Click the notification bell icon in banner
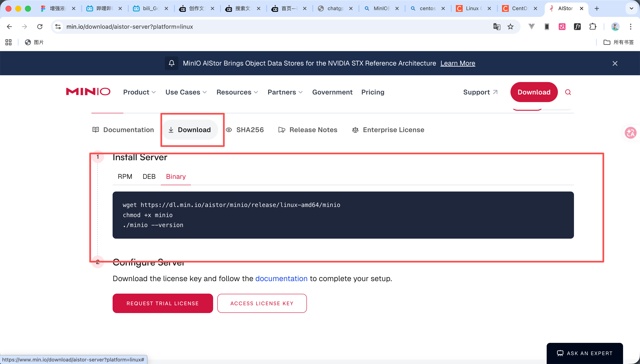Image resolution: width=640 pixels, height=364 pixels. [x=171, y=63]
